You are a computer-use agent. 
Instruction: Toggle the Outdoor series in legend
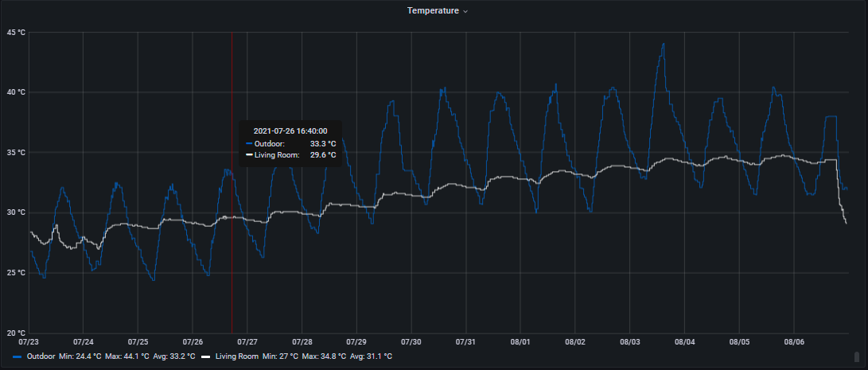(41, 356)
